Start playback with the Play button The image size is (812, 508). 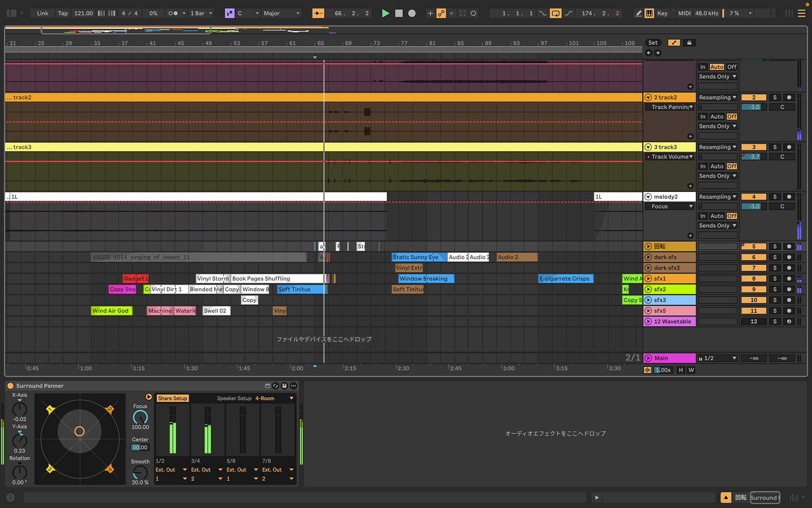coord(385,13)
